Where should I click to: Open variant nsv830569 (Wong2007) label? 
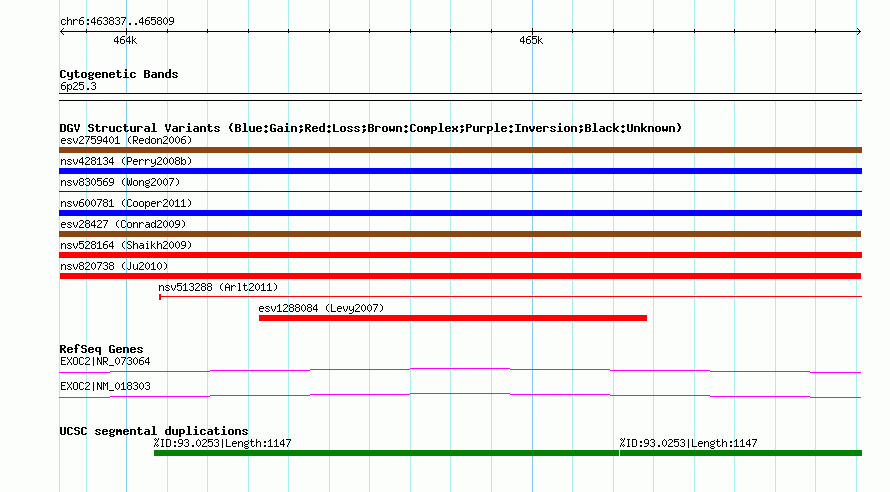[120, 182]
